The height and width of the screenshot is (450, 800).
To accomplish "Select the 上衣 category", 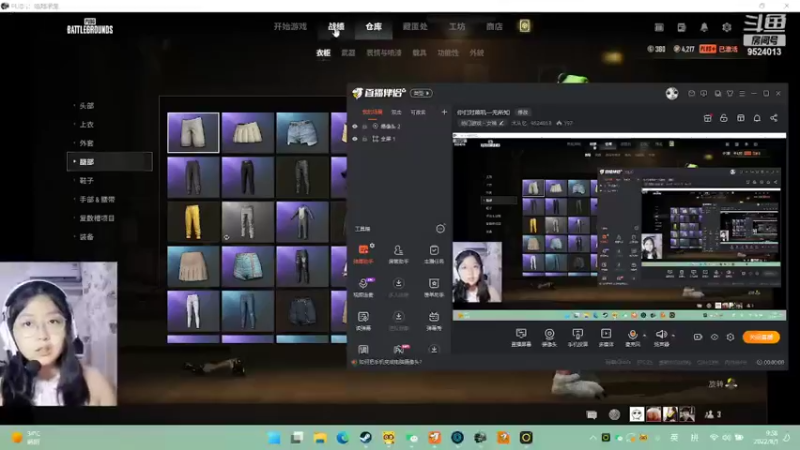I will [x=87, y=124].
